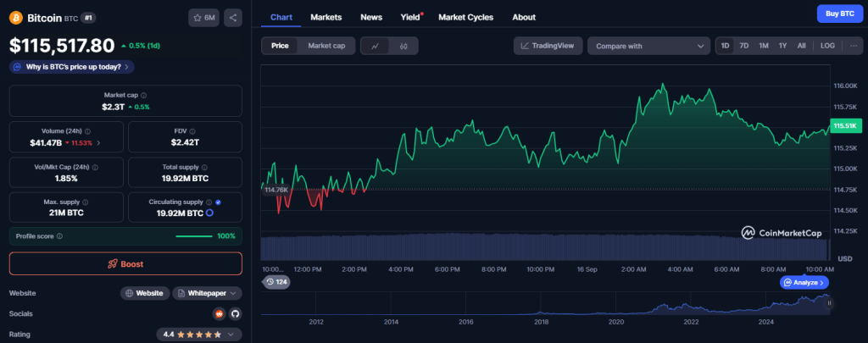Enable LOG scale on chart
868x343 pixels.
tap(827, 46)
